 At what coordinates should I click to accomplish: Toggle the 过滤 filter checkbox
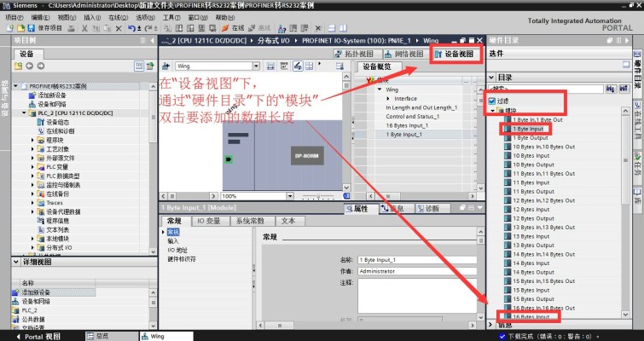tap(491, 101)
